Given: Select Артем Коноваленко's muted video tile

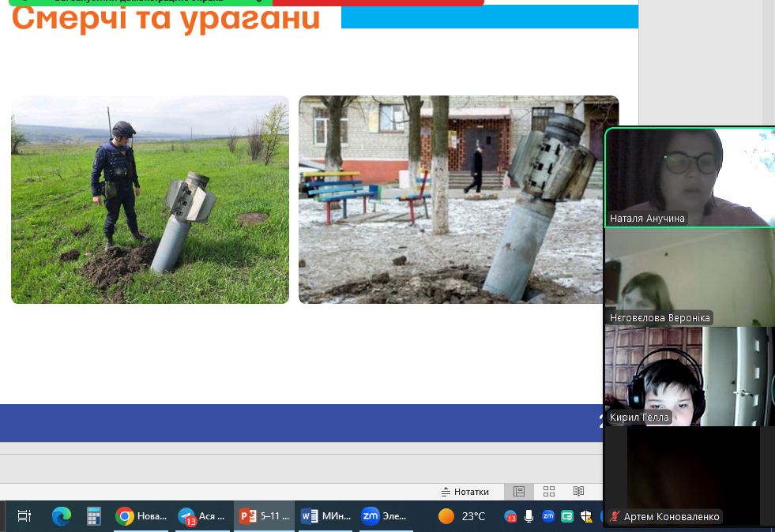Looking at the screenshot, I should [689, 472].
